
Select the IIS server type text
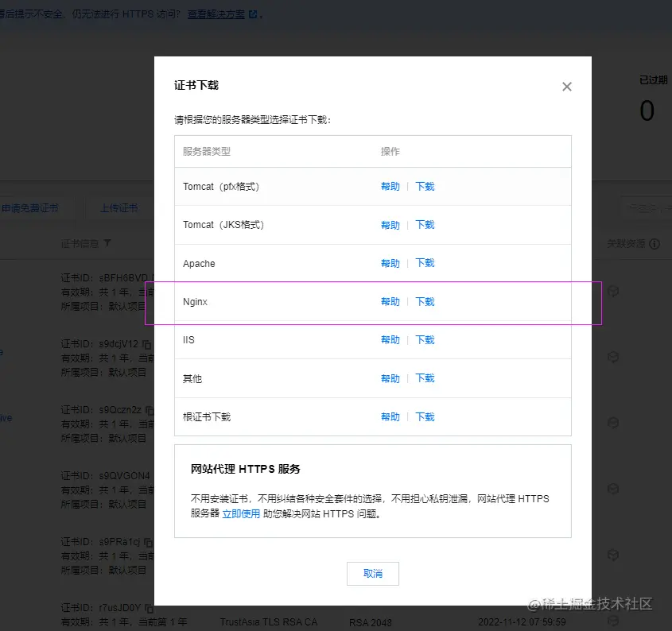(188, 339)
